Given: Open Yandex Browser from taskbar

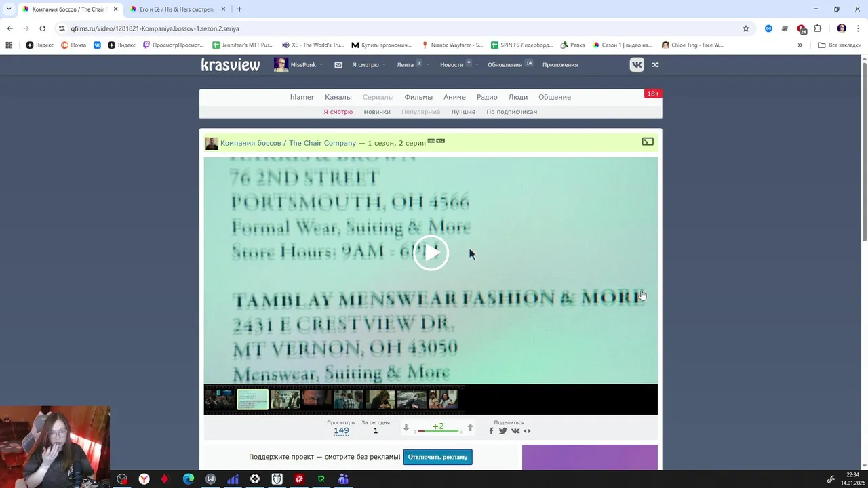Looking at the screenshot, I should coord(144,479).
